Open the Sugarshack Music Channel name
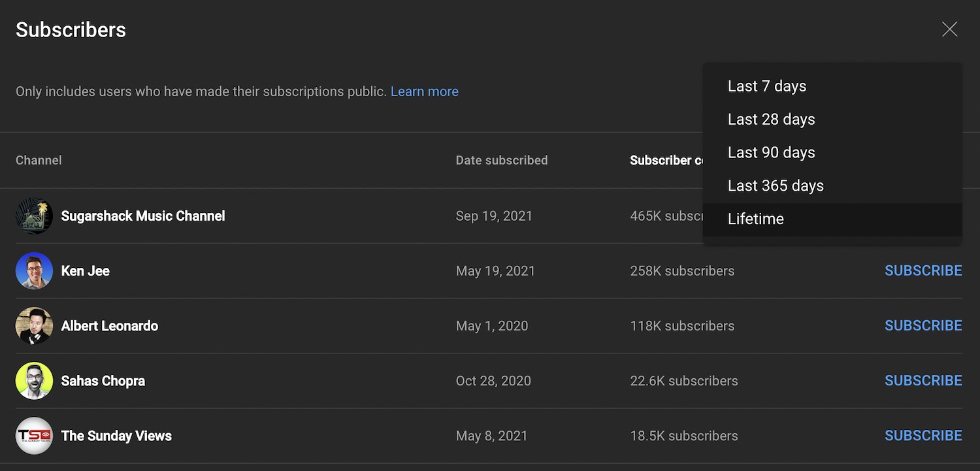 click(143, 216)
